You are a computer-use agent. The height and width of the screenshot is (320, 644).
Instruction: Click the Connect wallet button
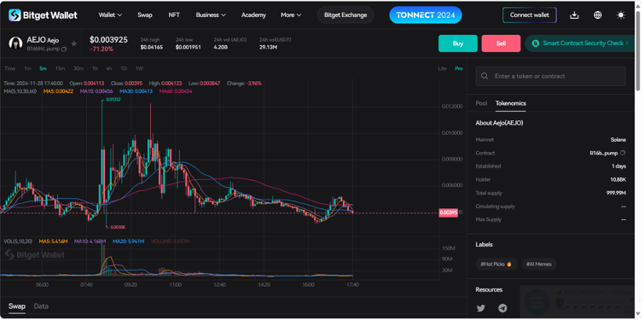(x=530, y=15)
